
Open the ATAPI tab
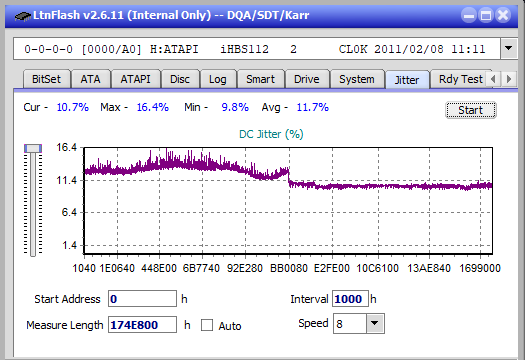(136, 79)
